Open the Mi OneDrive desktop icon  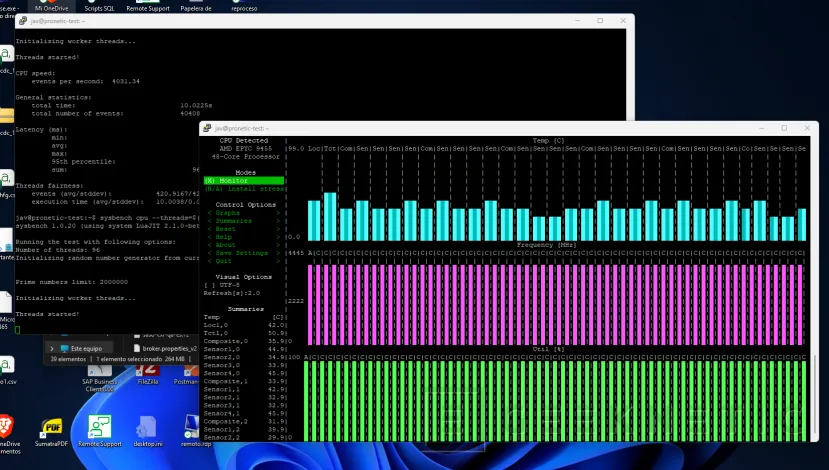[51, 6]
